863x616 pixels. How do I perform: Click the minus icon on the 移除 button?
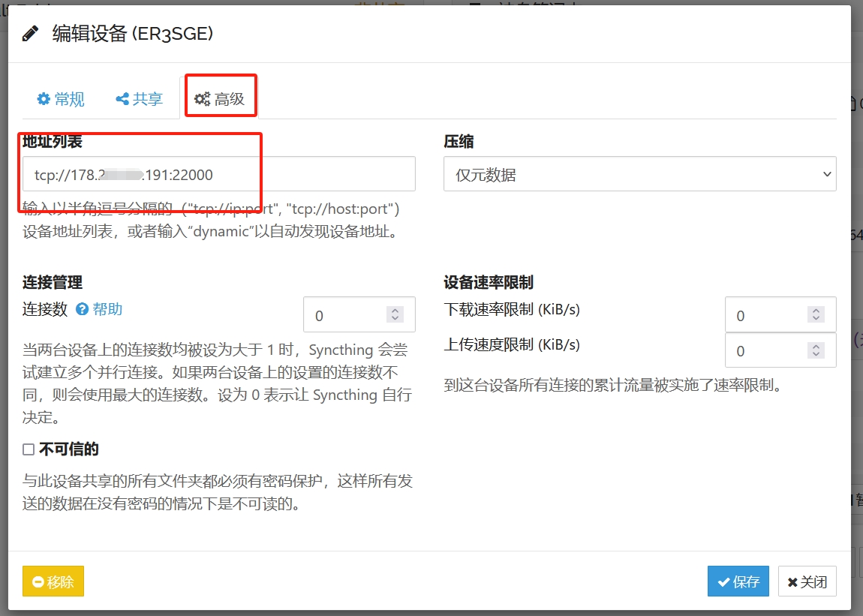click(37, 581)
